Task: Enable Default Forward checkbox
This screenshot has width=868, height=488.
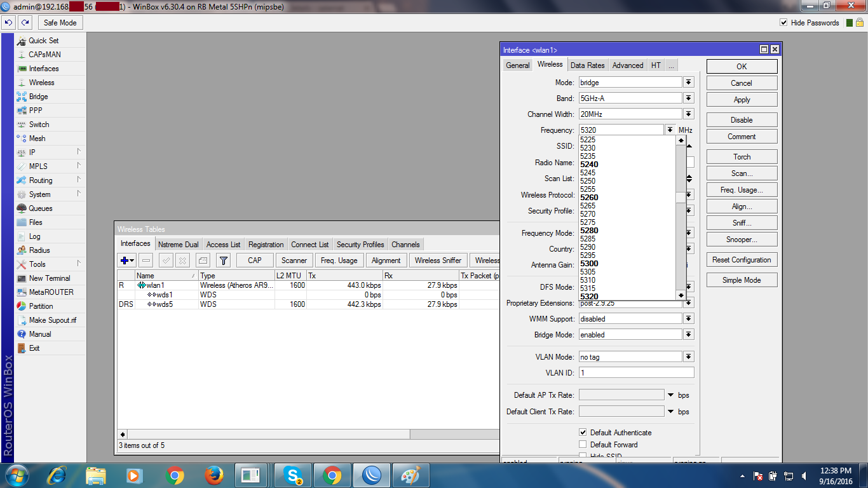Action: 583,444
